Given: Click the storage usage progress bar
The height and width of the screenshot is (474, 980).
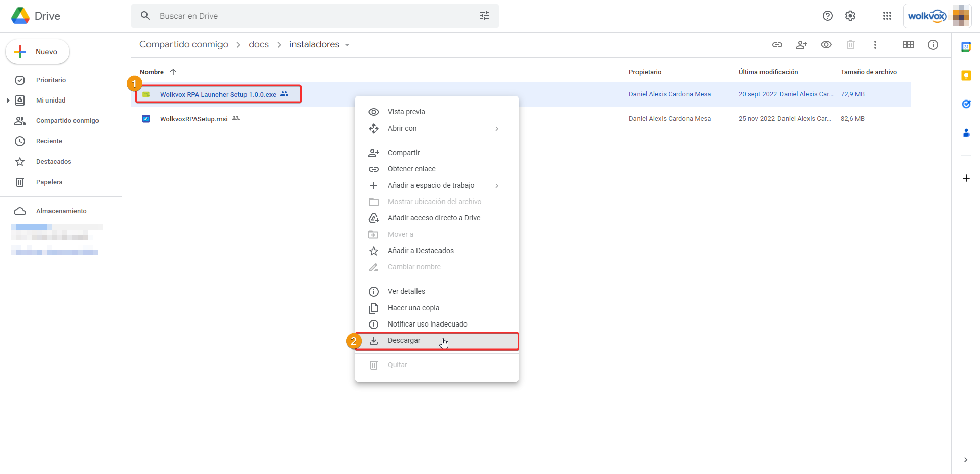Looking at the screenshot, I should coord(57,227).
